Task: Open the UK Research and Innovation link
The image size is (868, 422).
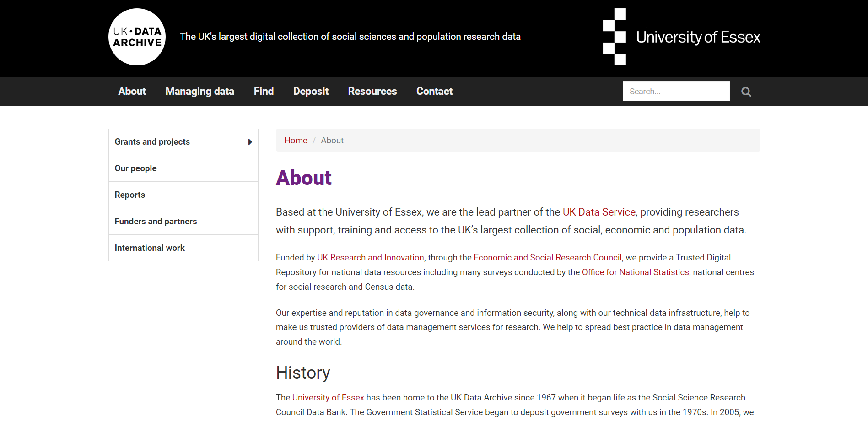Action: click(x=370, y=258)
